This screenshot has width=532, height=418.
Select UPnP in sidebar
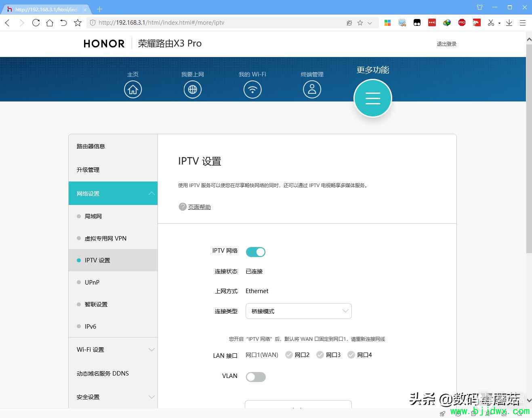(113, 282)
